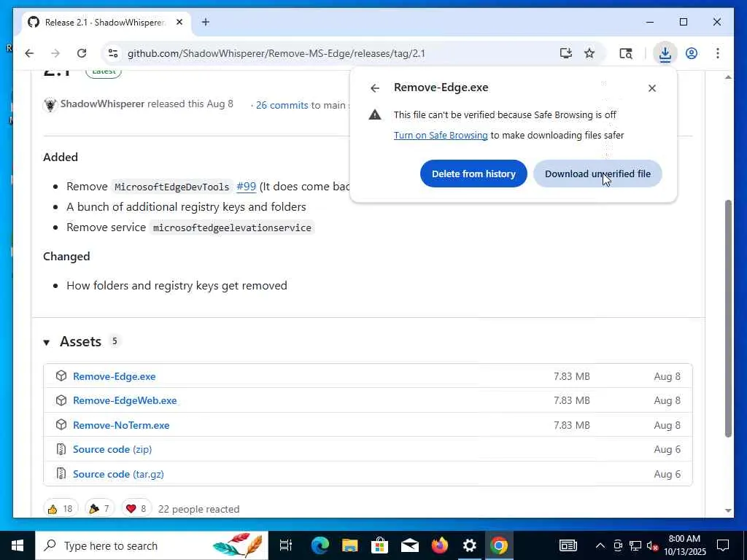Open Microsoft Edge from taskbar
This screenshot has height=560, width=747.
[320, 545]
